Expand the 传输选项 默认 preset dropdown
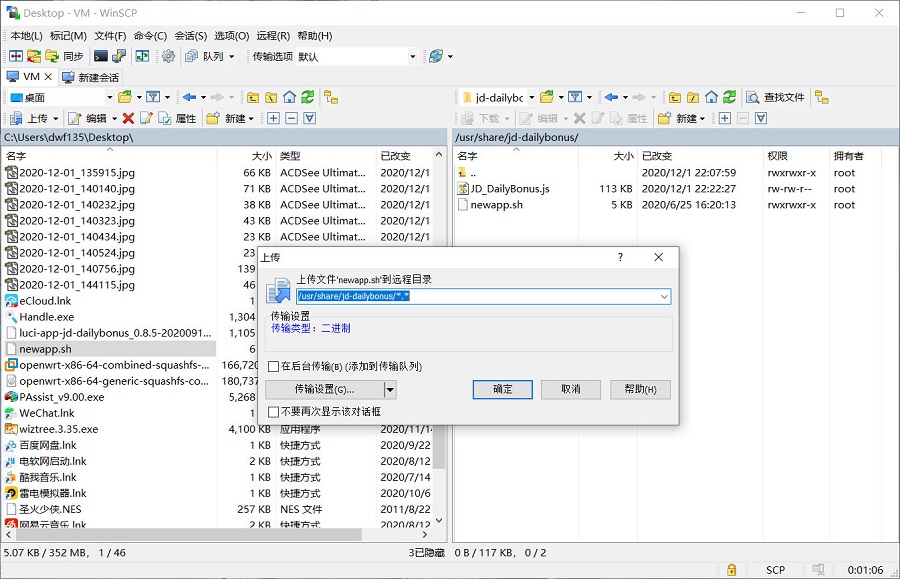Viewport: 900px width, 579px height. (412, 56)
